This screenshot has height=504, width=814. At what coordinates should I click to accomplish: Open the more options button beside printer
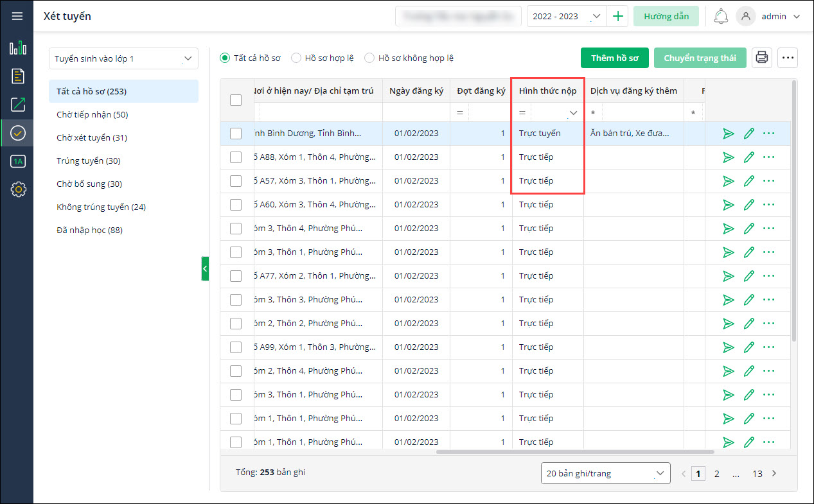[788, 58]
